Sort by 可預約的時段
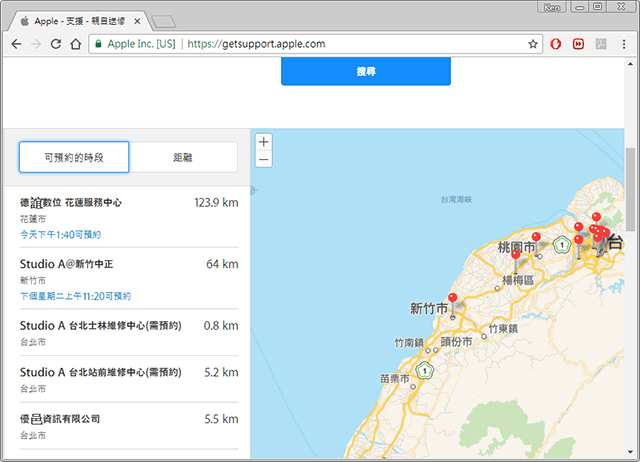Screen dimensions: 640x462 [74, 158]
